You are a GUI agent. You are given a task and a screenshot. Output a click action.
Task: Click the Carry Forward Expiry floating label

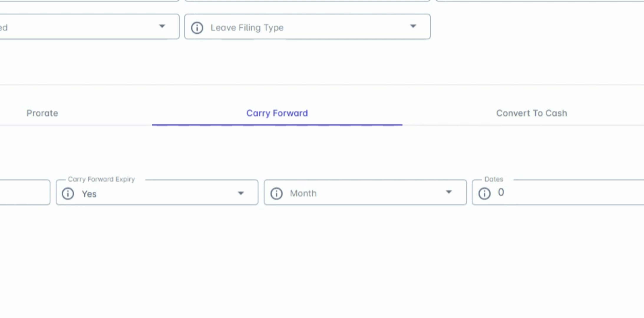pos(101,179)
